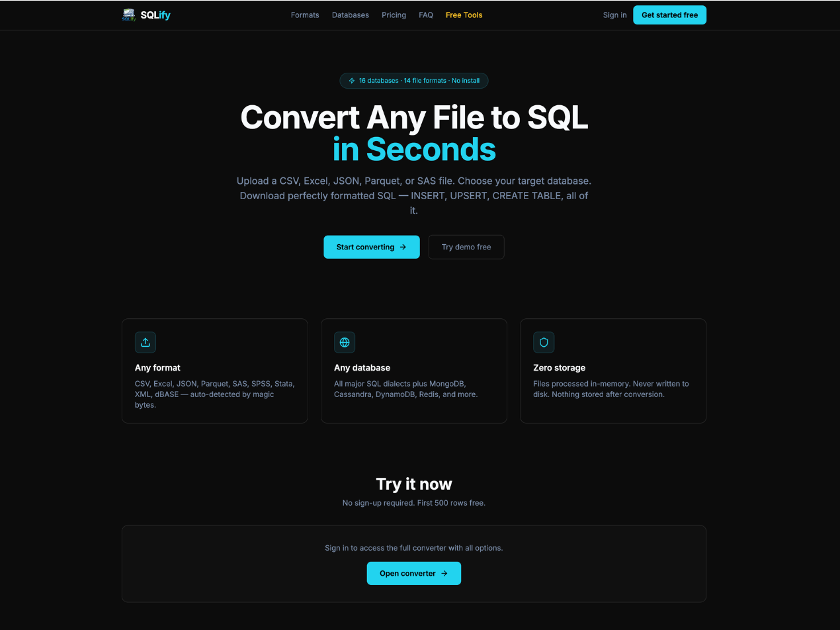Click Try demo free
The width and height of the screenshot is (840, 630).
click(x=466, y=247)
